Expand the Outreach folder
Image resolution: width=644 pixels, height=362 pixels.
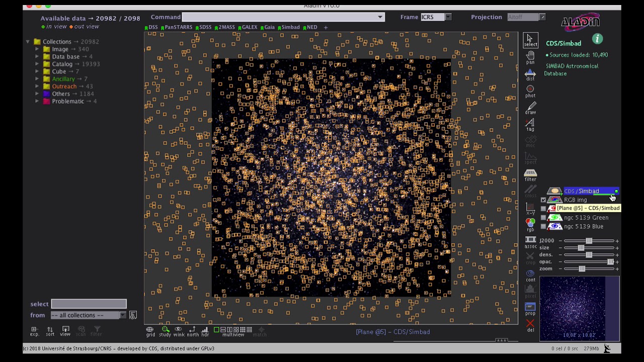37,86
